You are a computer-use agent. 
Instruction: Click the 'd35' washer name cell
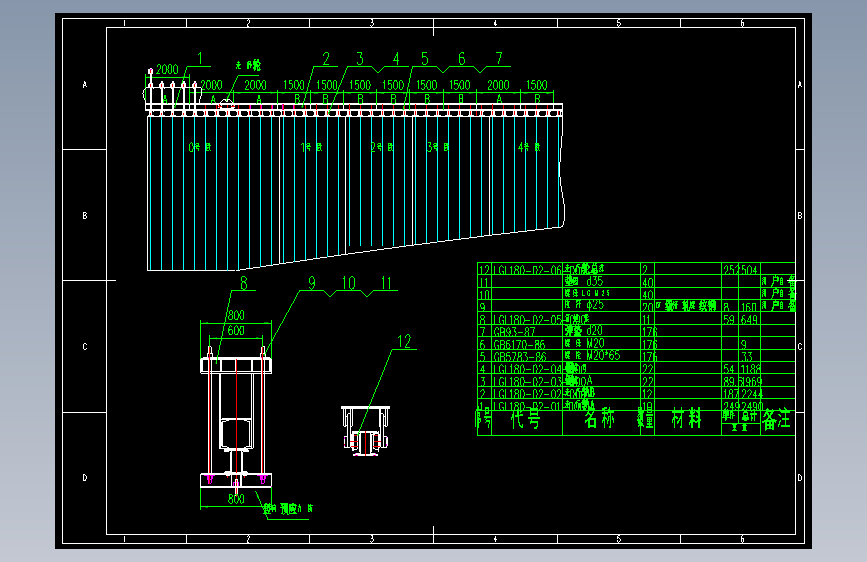584,282
